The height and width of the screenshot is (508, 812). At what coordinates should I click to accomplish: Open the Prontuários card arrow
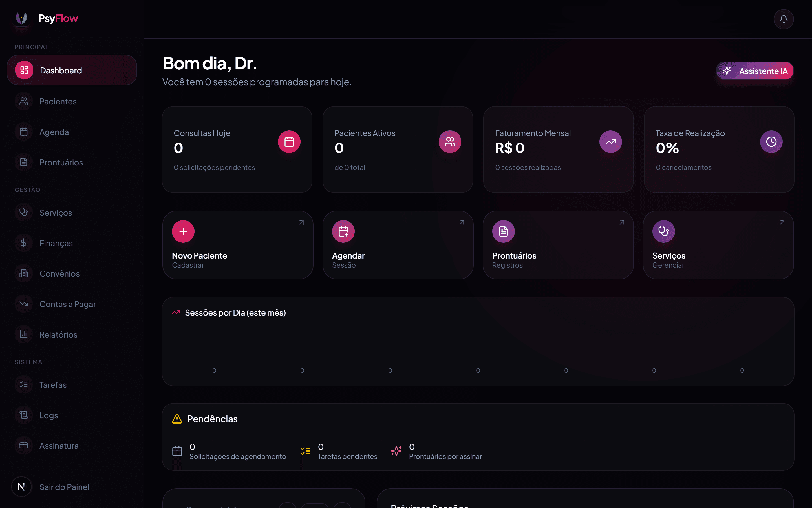click(622, 222)
